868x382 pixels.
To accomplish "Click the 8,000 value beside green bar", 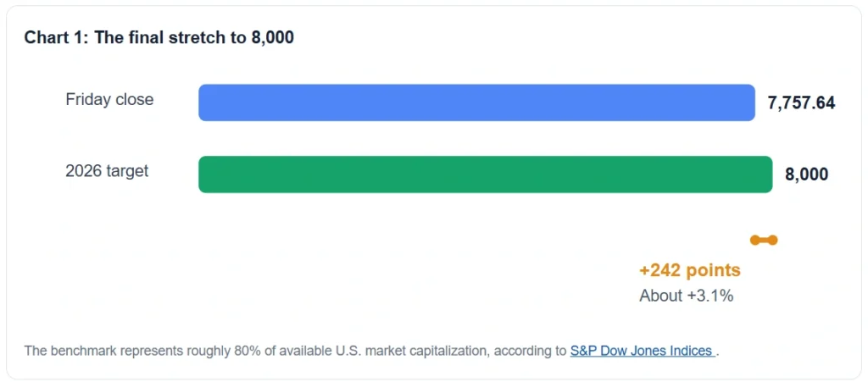I will pyautogui.click(x=807, y=174).
